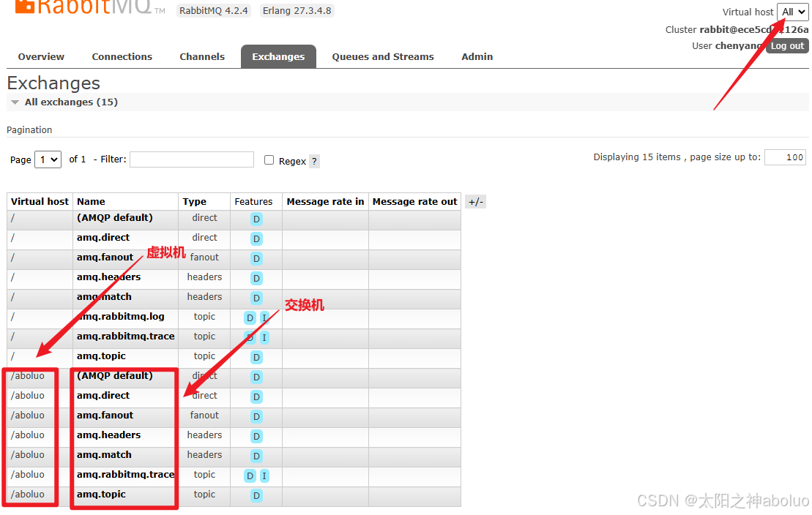The width and height of the screenshot is (812, 515).
Task: Click I badge of amq.rabbitmq.trace in host /
Action: click(264, 338)
